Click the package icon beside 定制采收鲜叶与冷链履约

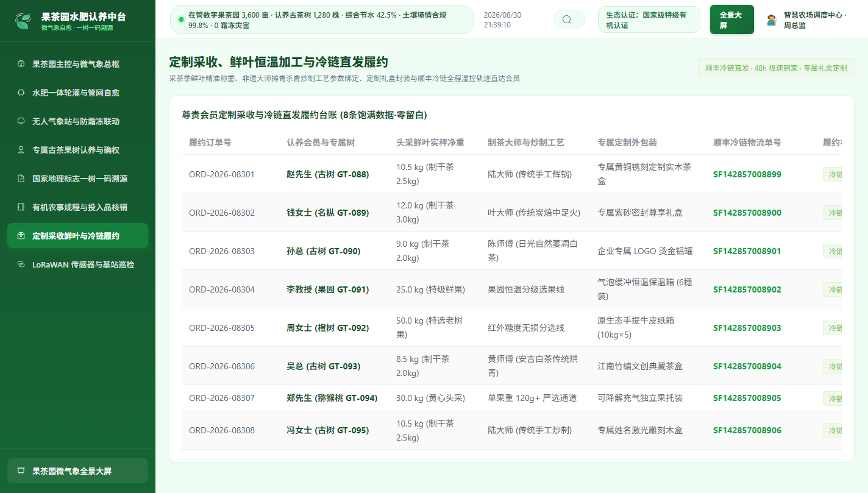(x=21, y=236)
